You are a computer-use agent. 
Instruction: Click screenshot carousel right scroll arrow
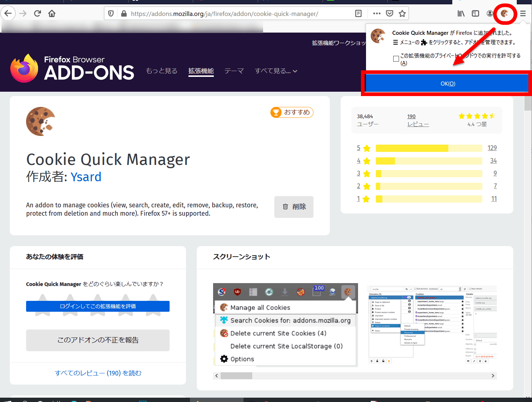pyautogui.click(x=493, y=376)
